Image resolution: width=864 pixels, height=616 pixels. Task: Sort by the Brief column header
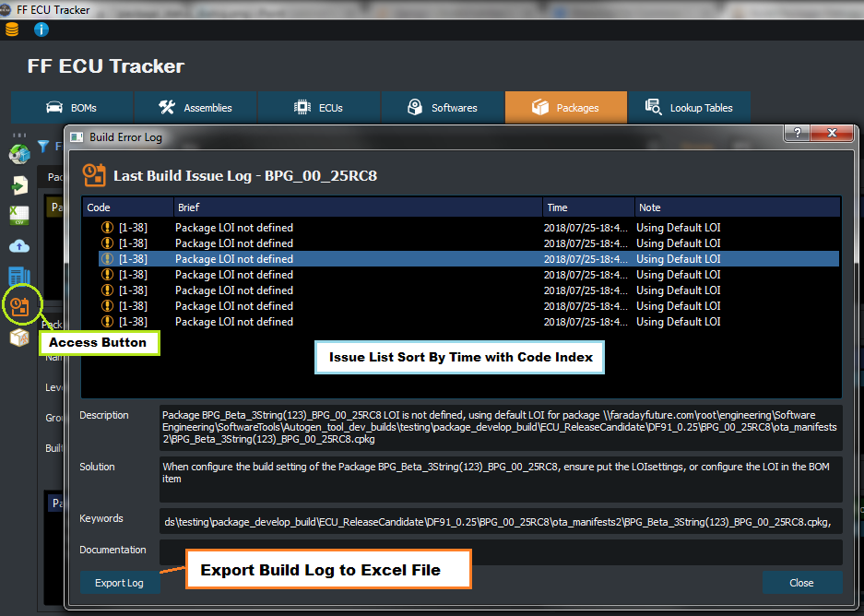358,207
